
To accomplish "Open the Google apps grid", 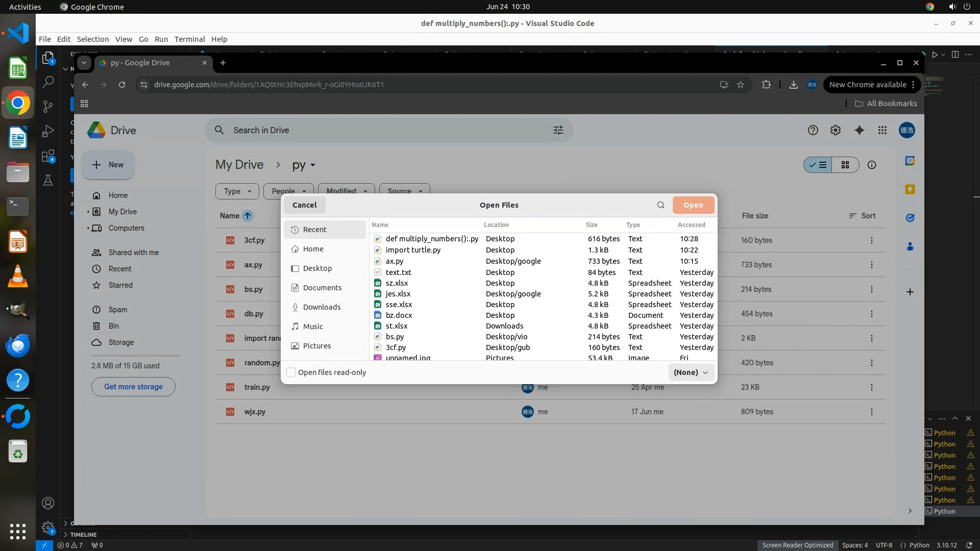I will click(x=883, y=130).
